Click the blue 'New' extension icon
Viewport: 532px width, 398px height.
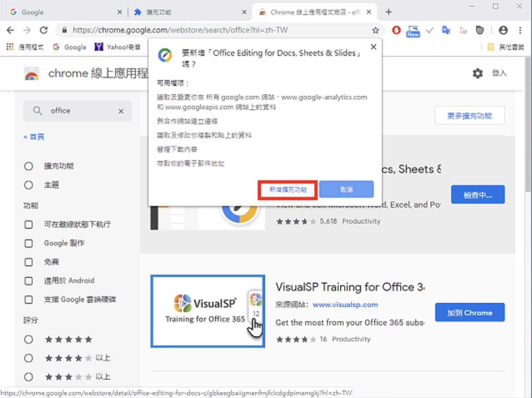413,31
